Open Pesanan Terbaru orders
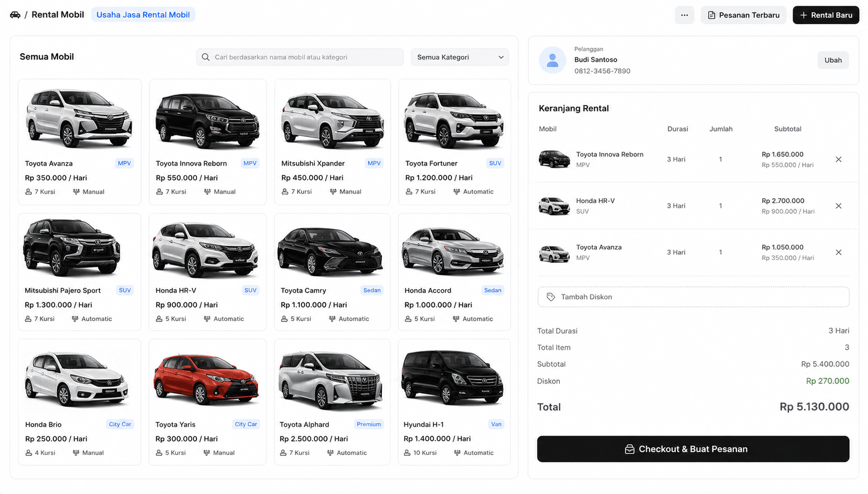 [743, 15]
